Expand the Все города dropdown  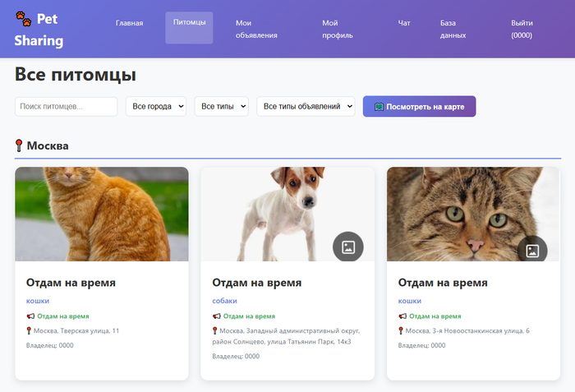click(156, 107)
